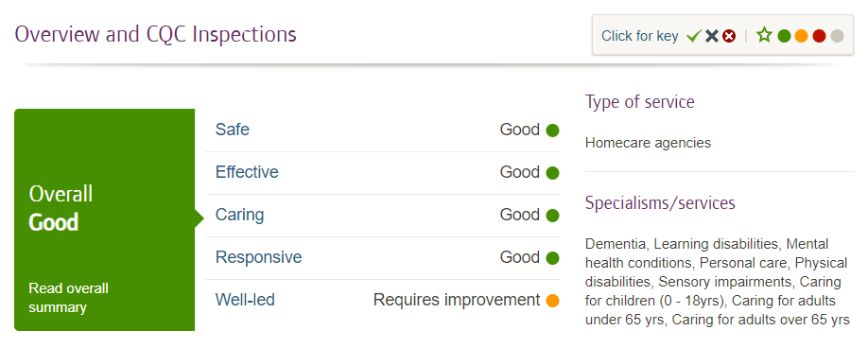Click the Overall Good green panel
Image resolution: width=868 pixels, height=348 pixels.
pyautogui.click(x=105, y=219)
